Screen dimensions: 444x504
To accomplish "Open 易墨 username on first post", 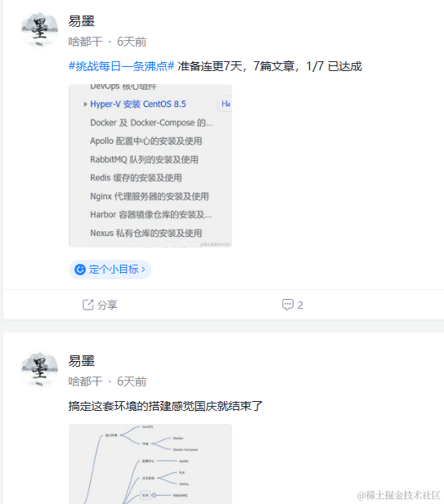I will (x=82, y=21).
